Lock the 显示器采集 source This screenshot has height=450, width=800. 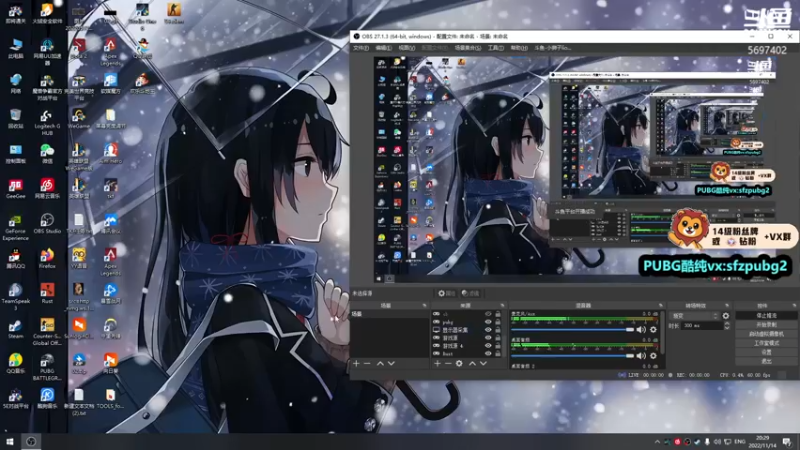point(498,330)
